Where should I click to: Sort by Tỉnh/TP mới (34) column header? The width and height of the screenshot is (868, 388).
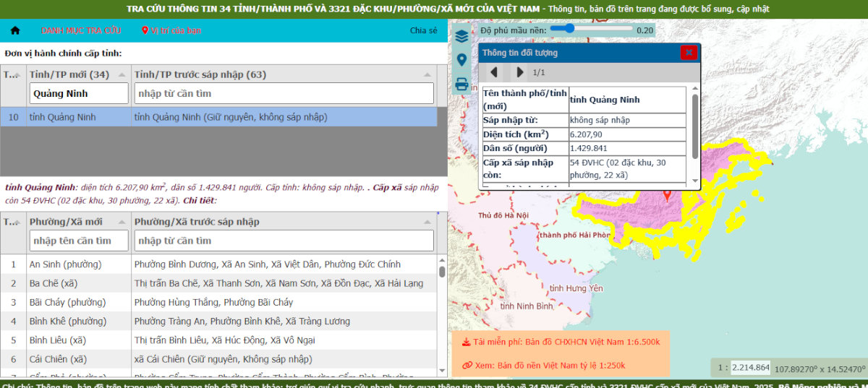coord(69,74)
